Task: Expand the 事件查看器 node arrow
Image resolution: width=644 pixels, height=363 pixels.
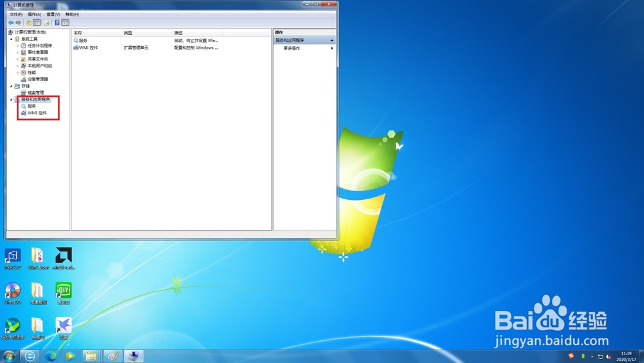Action: click(17, 52)
